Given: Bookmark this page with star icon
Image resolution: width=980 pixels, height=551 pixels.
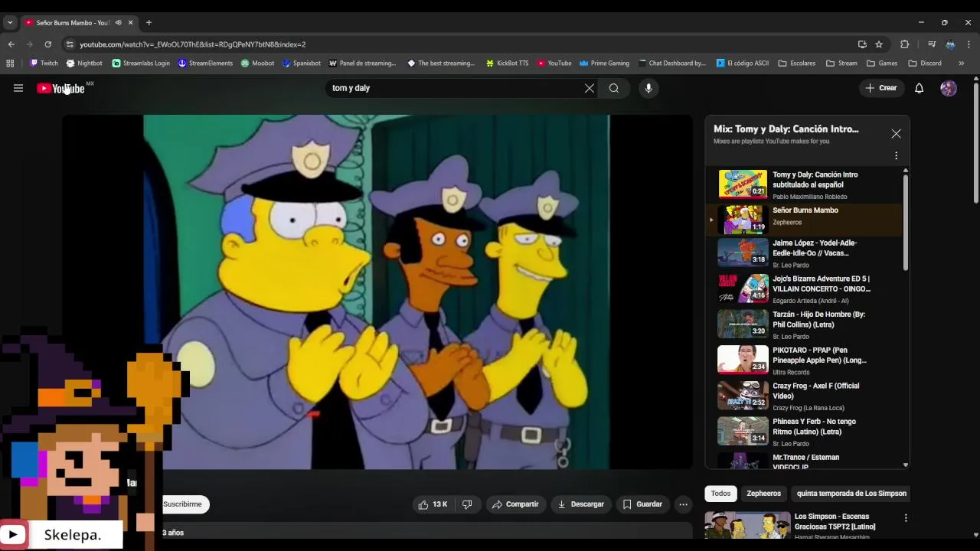Looking at the screenshot, I should (879, 44).
